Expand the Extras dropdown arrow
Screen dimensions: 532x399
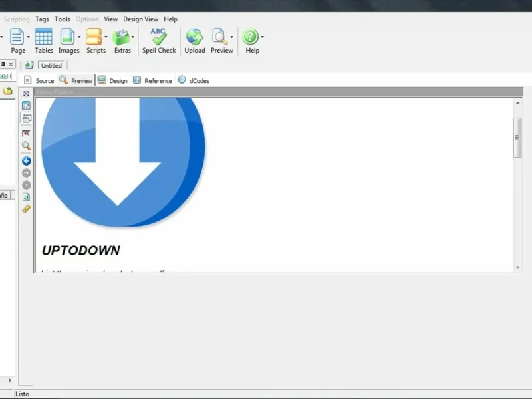click(x=132, y=37)
